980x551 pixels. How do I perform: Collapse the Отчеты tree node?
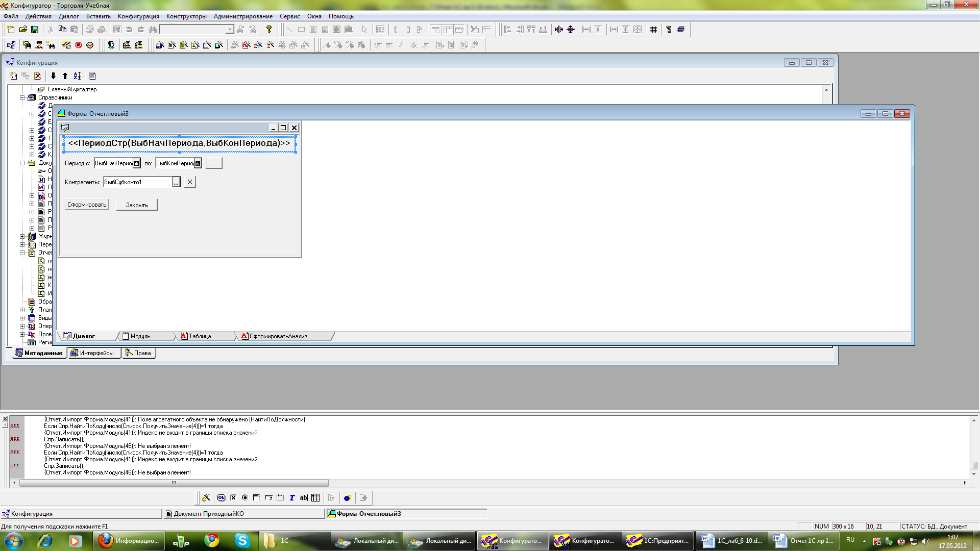coord(22,253)
